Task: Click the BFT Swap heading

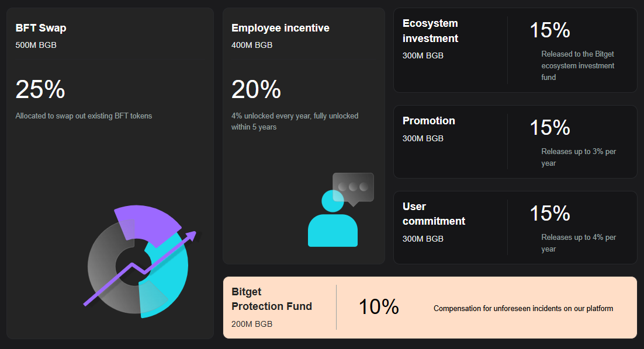Action: (41, 28)
